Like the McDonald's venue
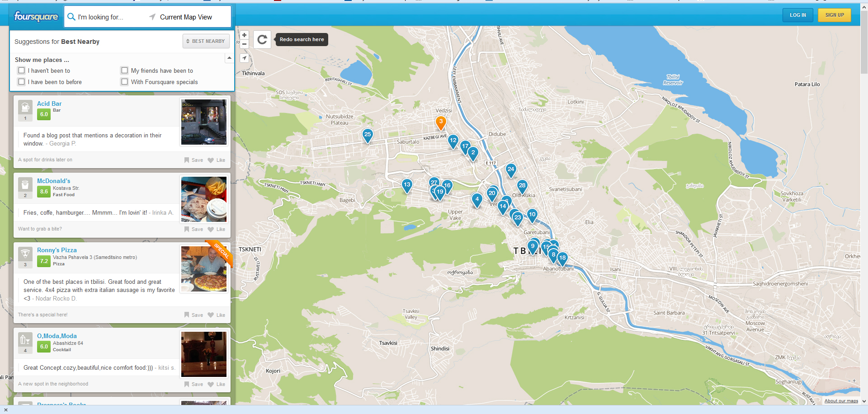Viewport: 868px width, 414px height. (216, 229)
